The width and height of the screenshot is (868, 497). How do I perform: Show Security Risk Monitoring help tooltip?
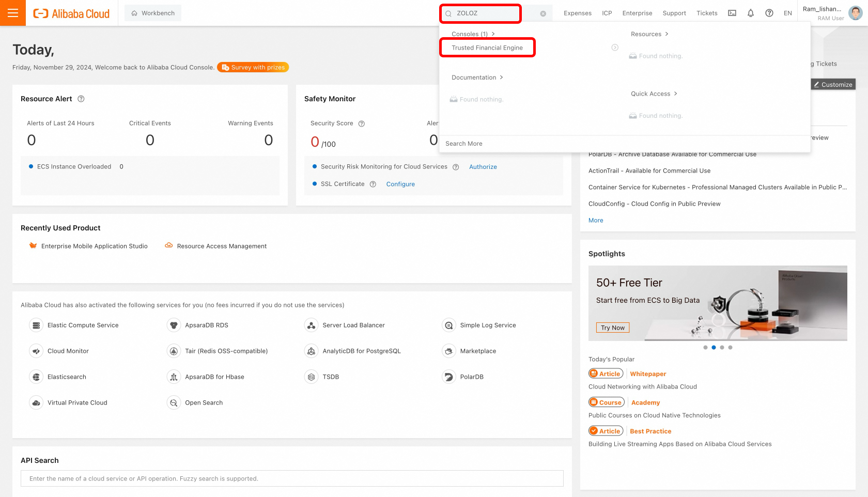click(456, 167)
